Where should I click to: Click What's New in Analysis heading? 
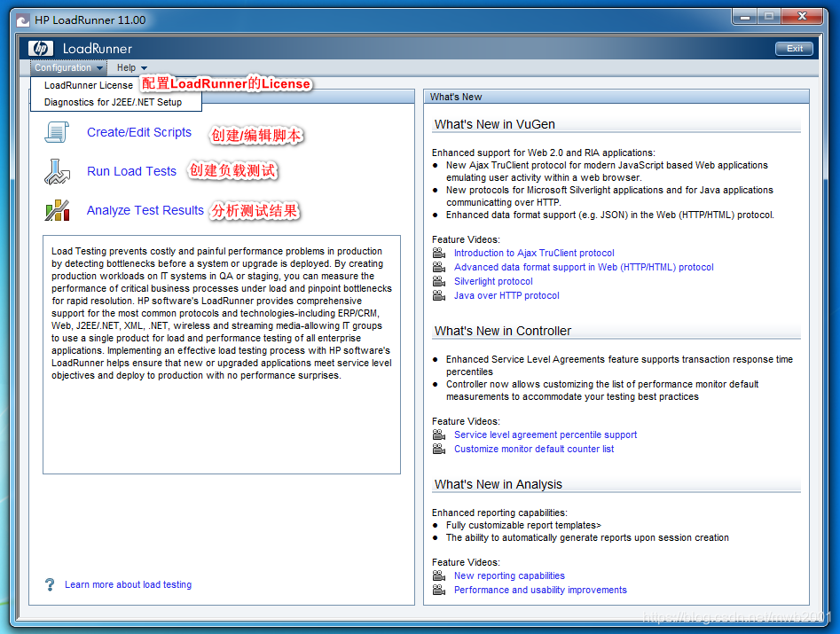pyautogui.click(x=499, y=484)
